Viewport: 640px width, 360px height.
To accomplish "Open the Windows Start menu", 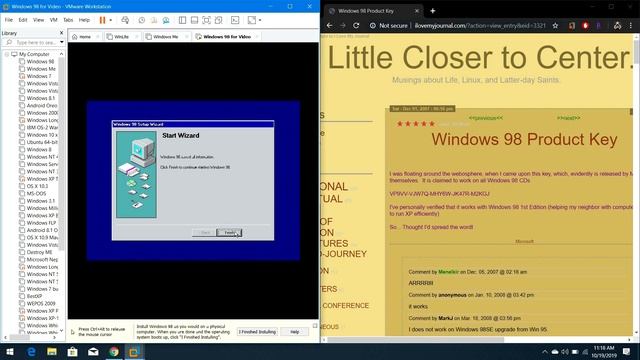I will click(x=10, y=351).
